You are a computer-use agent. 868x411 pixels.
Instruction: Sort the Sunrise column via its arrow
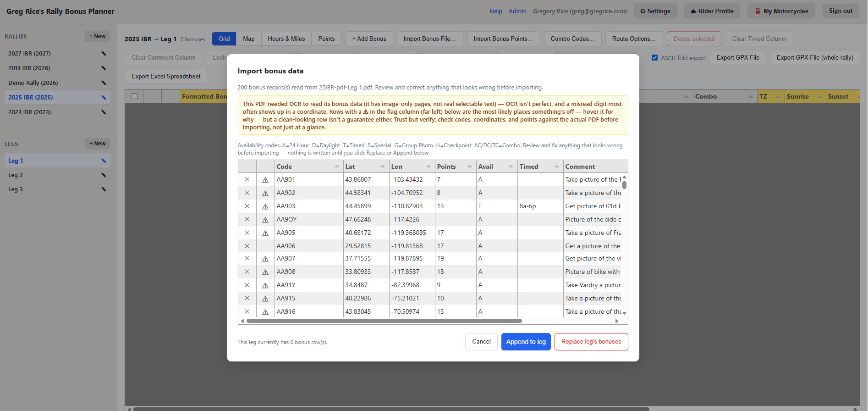[x=819, y=96]
